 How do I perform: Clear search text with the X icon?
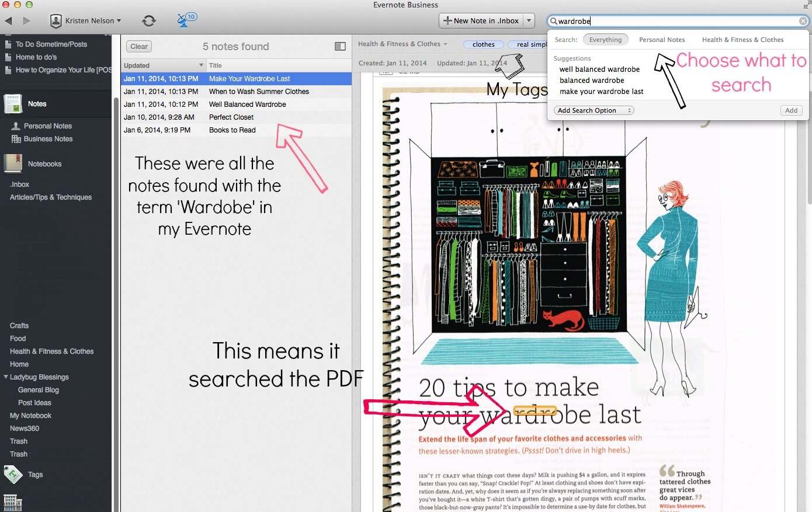point(803,21)
